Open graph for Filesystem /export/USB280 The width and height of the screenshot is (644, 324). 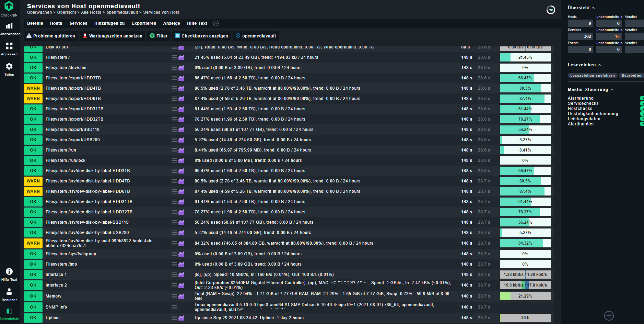[181, 140]
